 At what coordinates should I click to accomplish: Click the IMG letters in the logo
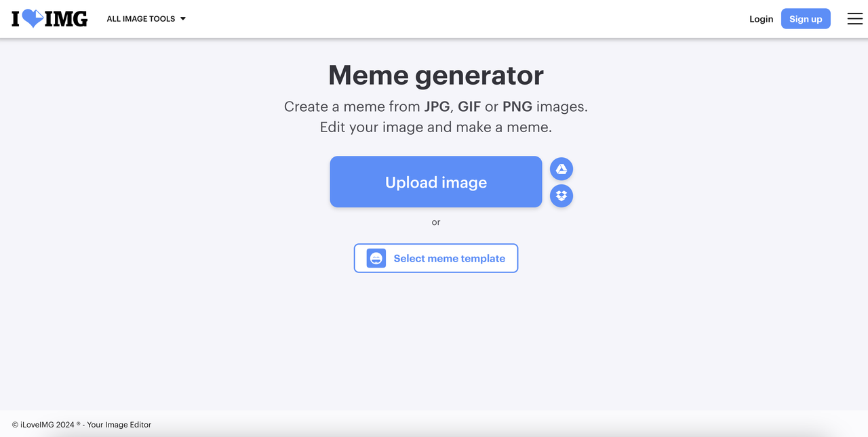point(66,19)
